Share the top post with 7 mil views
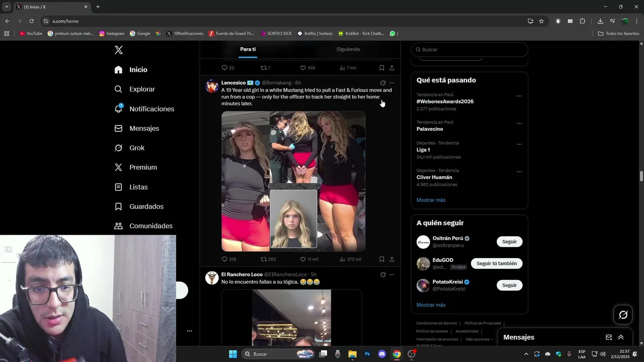Viewport: 644px width, 362px height. click(392, 68)
